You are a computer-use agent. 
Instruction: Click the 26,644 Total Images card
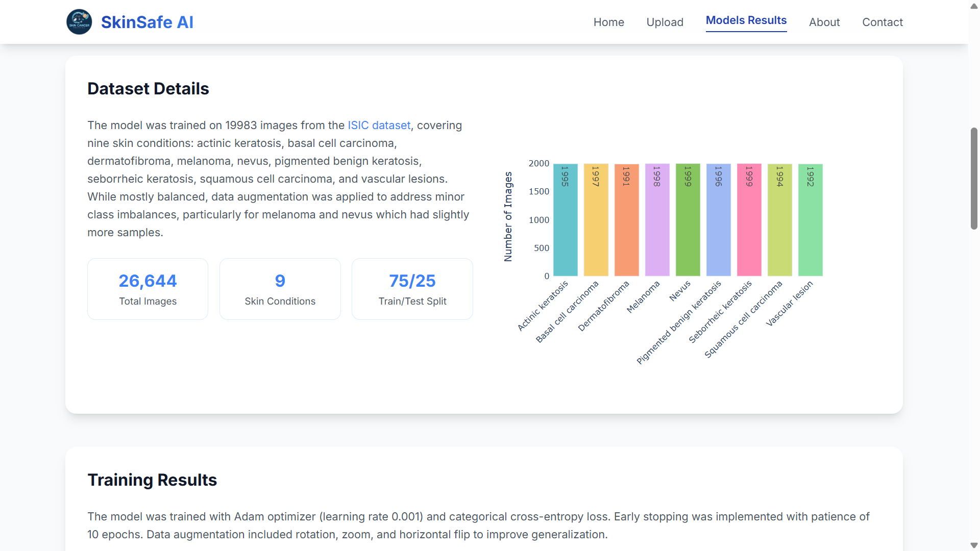click(x=148, y=289)
